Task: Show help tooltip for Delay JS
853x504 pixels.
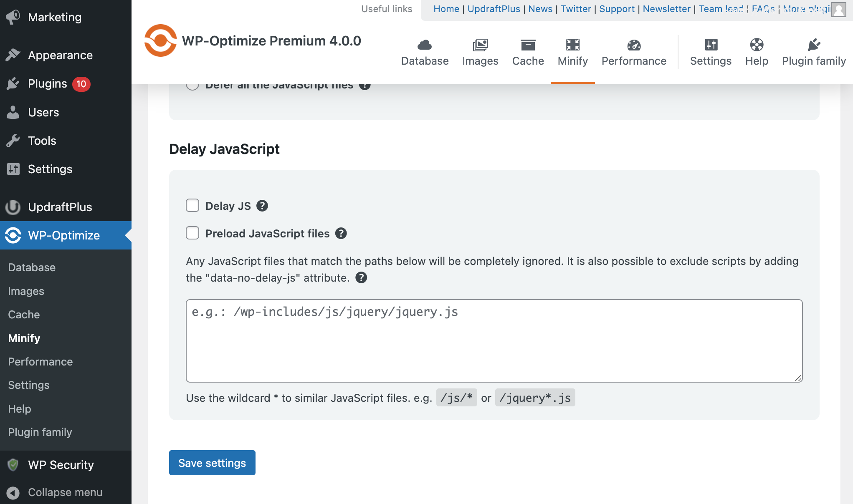Action: point(262,206)
